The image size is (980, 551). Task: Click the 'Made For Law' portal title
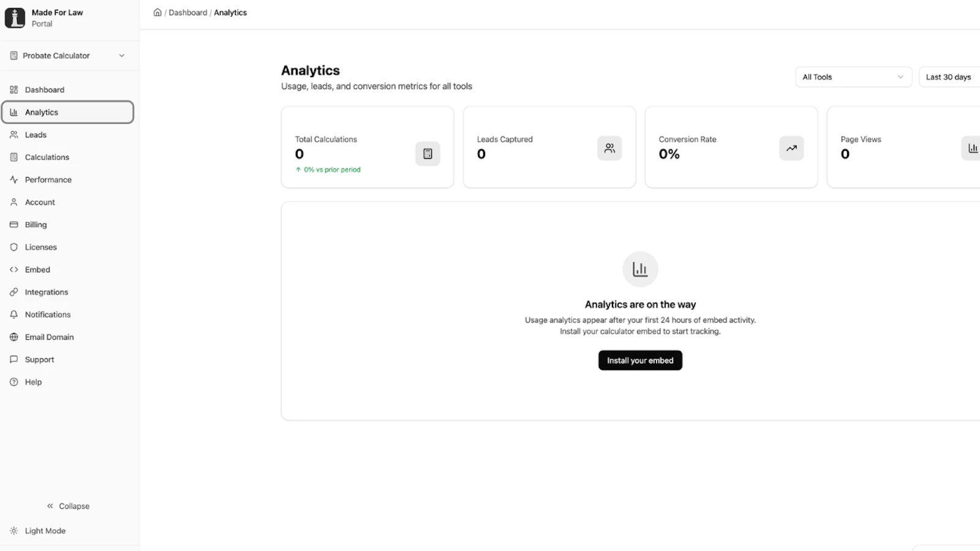pyautogui.click(x=57, y=12)
